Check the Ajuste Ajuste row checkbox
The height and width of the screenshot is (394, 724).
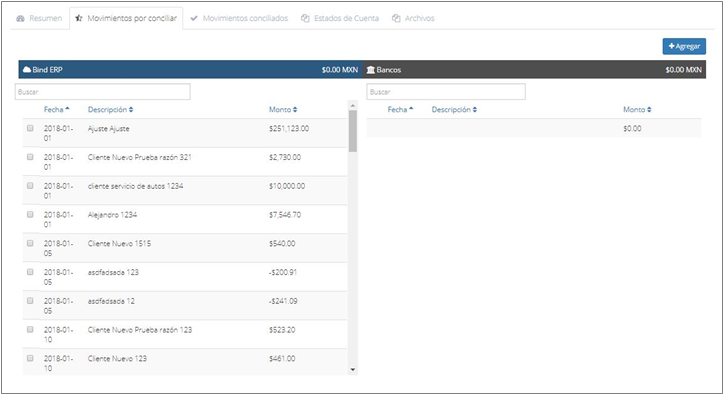(30, 128)
